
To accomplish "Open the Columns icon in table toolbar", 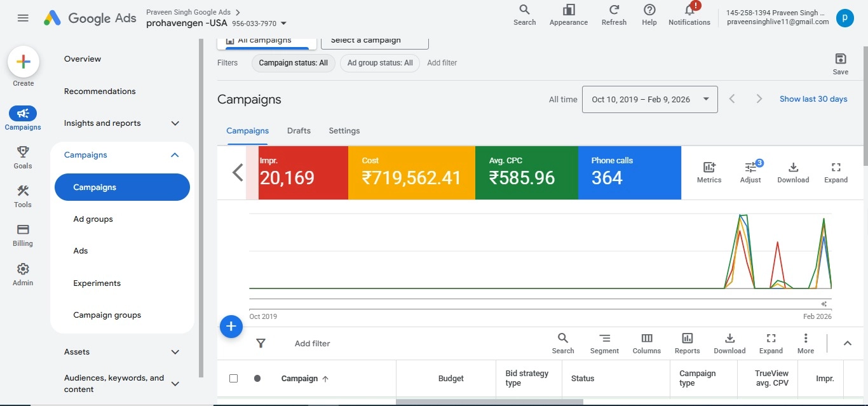I will [x=646, y=339].
